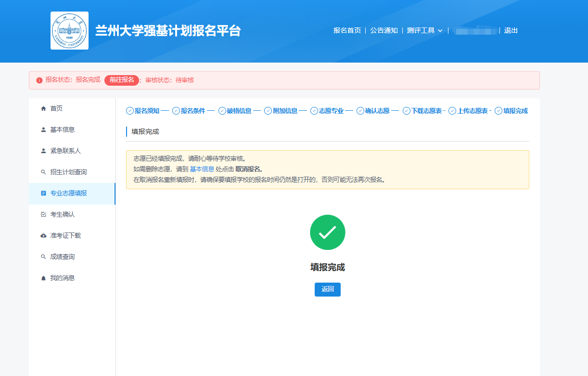Click the cloud download icon beside 准考证下载
This screenshot has width=588, height=376.
pyautogui.click(x=43, y=236)
